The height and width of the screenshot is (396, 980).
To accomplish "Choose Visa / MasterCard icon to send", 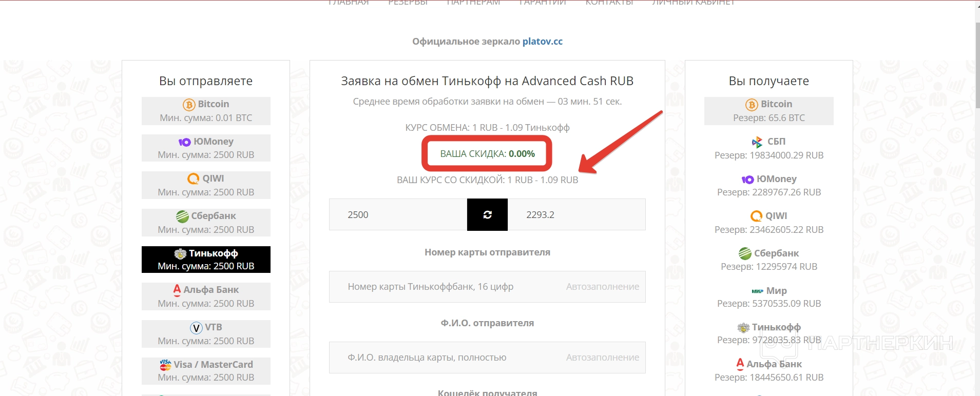I will [x=165, y=365].
